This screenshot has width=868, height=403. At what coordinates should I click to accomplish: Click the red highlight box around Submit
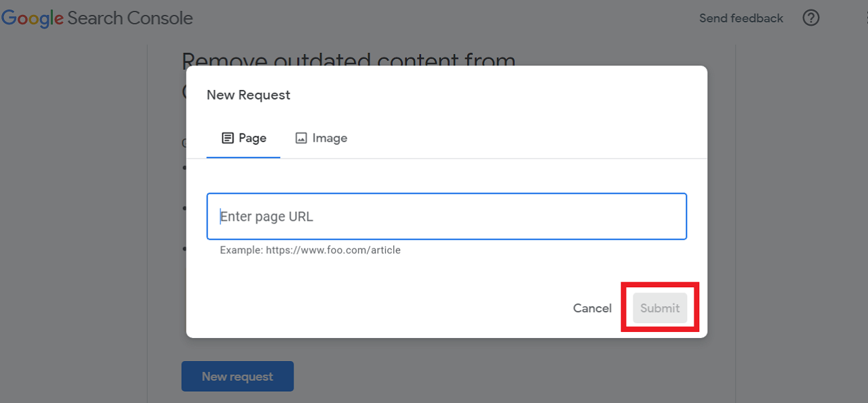click(660, 307)
